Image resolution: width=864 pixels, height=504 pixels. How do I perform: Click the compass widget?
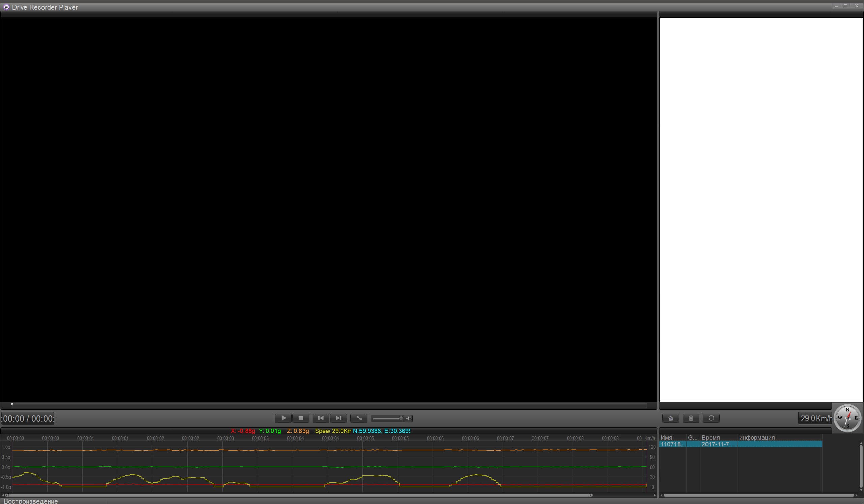point(847,418)
